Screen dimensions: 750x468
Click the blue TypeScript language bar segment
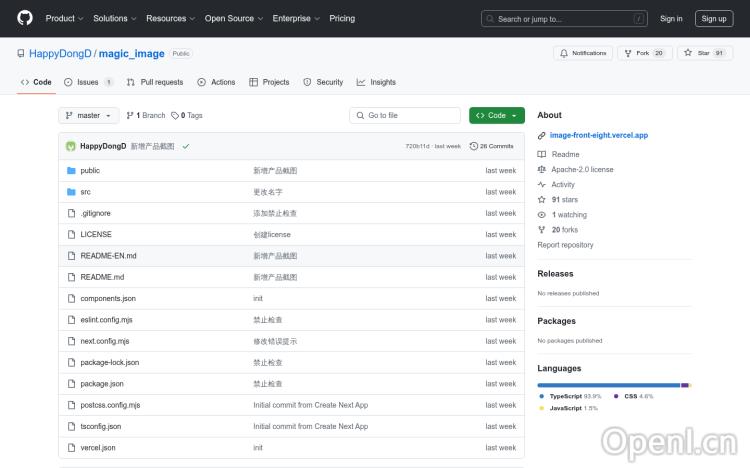tap(608, 385)
